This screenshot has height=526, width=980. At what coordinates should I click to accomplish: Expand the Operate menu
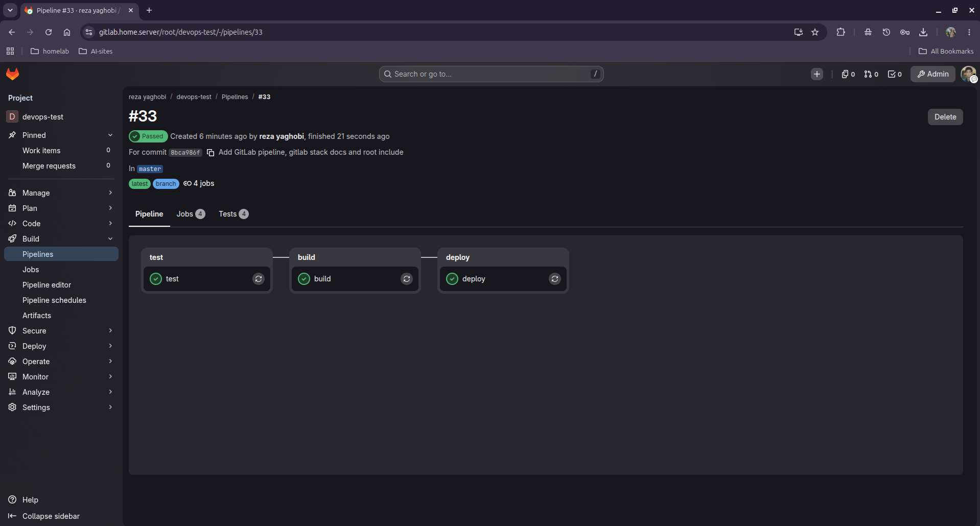[x=61, y=362]
